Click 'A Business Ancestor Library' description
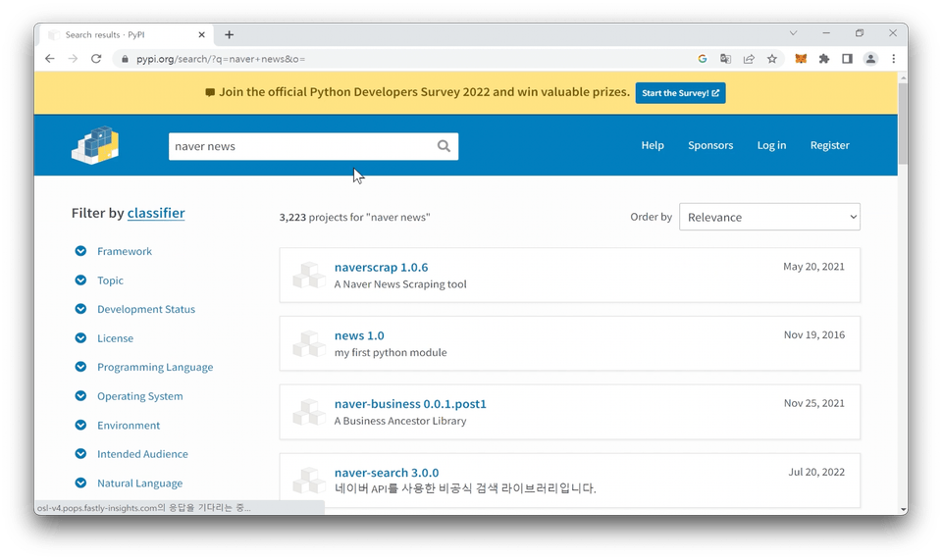This screenshot has height=560, width=942. (400, 421)
